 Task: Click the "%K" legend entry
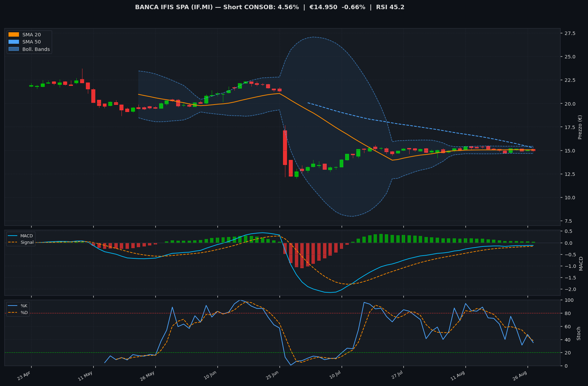(24, 306)
